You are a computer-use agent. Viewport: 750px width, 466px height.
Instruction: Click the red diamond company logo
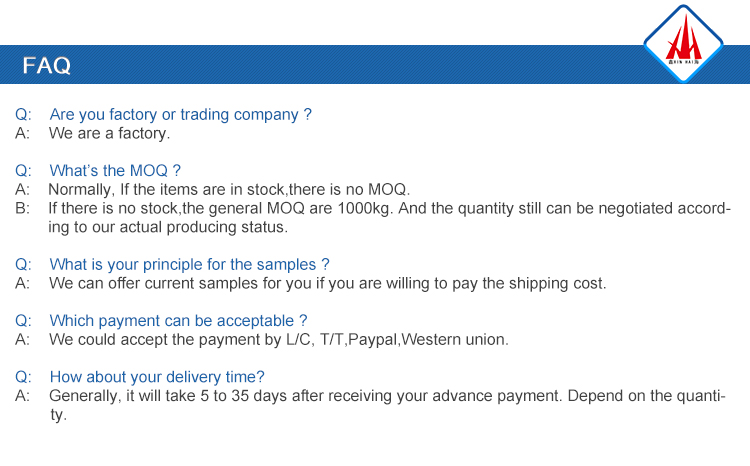click(x=683, y=45)
